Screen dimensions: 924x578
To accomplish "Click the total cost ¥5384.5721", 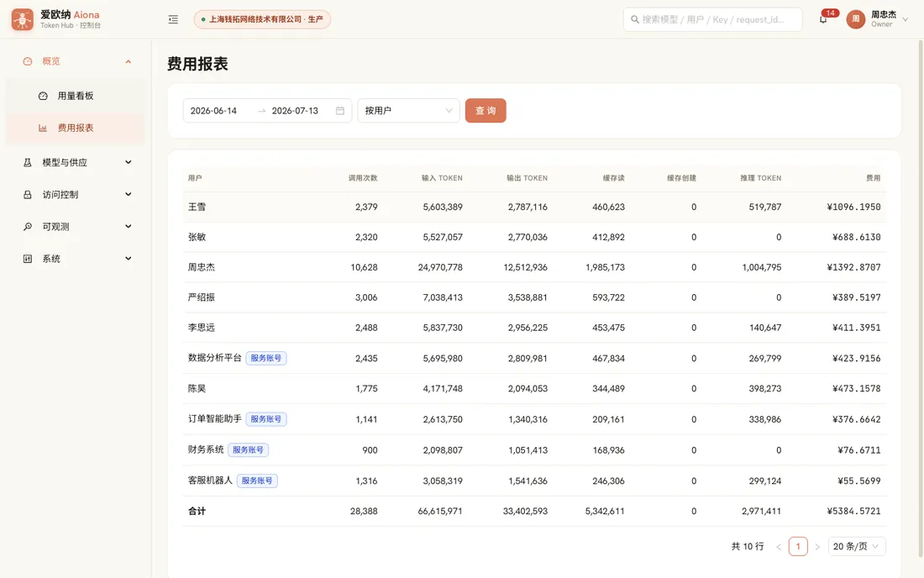I will 854,512.
